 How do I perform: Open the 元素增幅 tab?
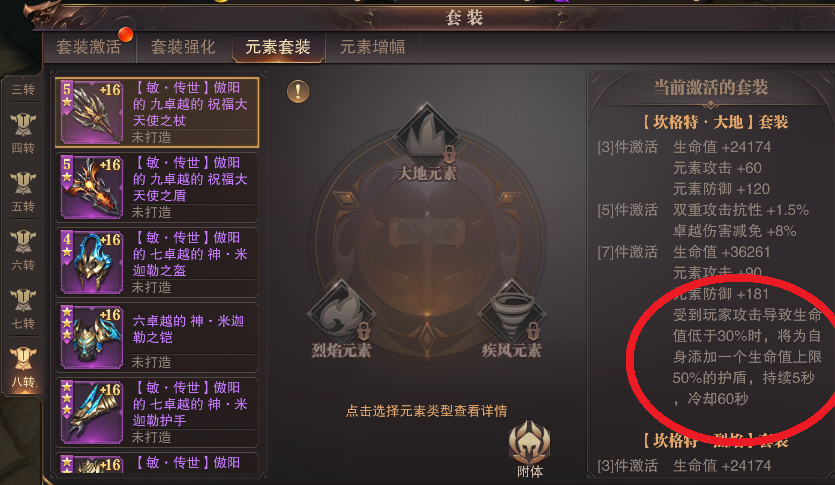click(x=373, y=47)
